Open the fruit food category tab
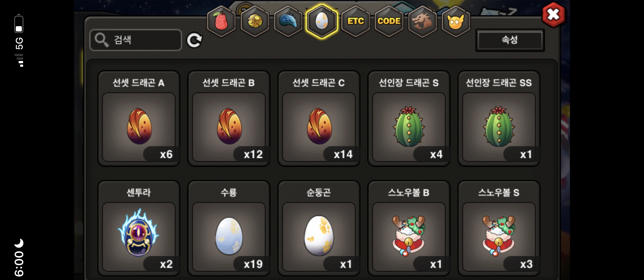 (x=221, y=21)
